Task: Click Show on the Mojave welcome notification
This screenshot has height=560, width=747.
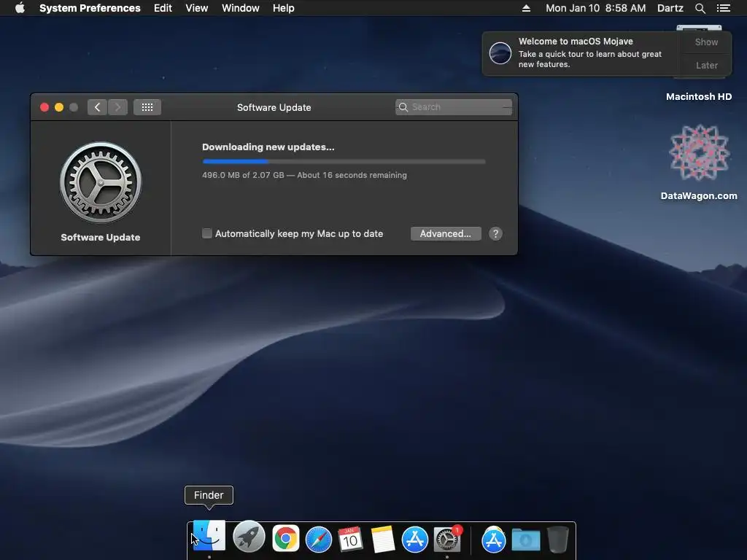Action: coord(706,42)
